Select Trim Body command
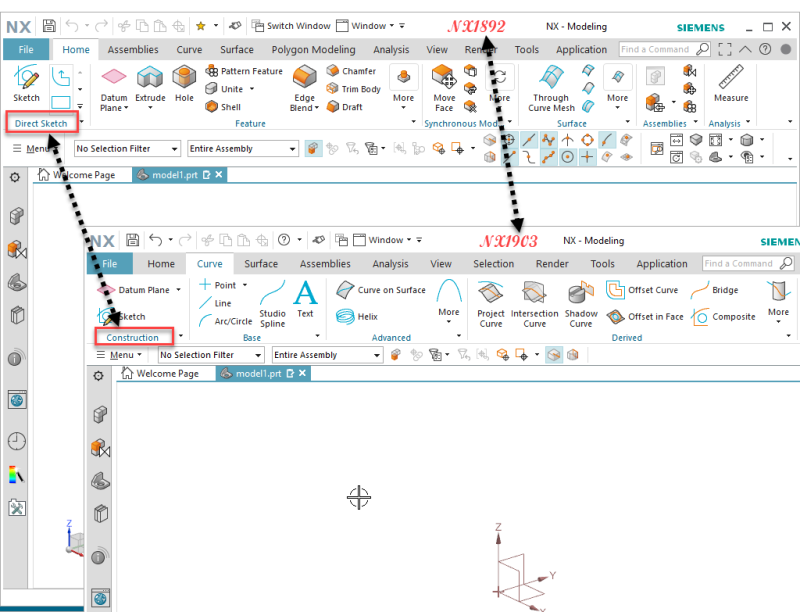Screen dimensions: 800x612 (x=354, y=89)
